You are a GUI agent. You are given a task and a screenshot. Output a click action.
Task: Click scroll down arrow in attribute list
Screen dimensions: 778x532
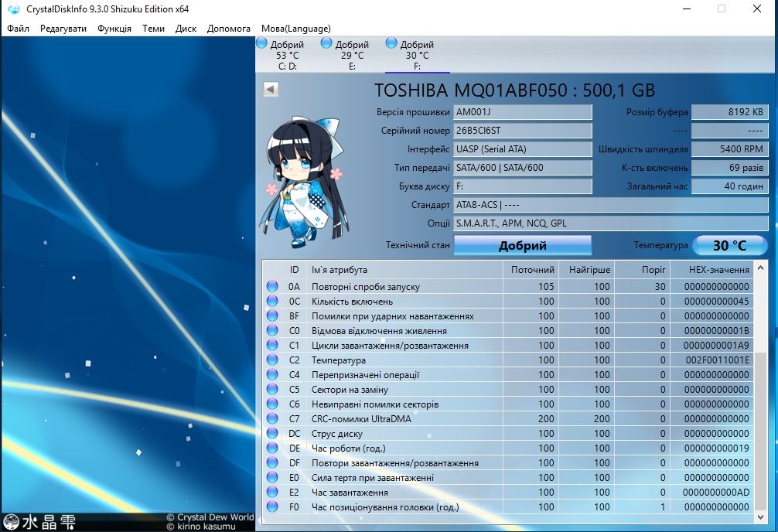760,517
